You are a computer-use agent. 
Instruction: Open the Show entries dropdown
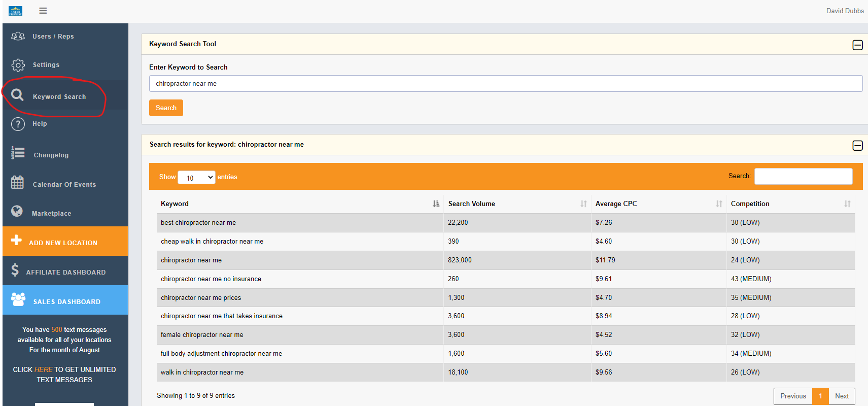click(x=196, y=178)
